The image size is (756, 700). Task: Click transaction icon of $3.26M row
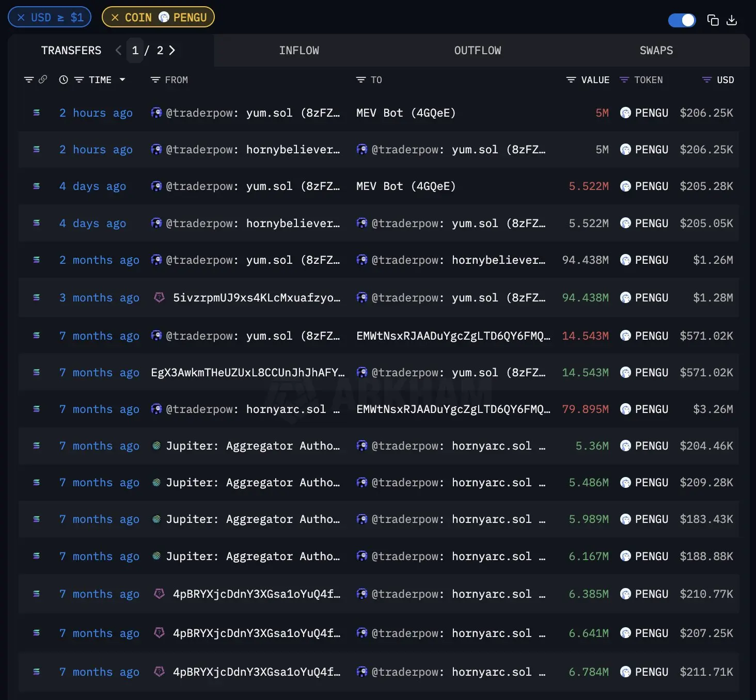[x=37, y=409]
